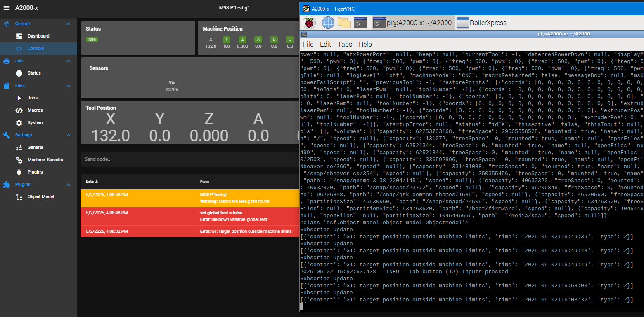Click the Plugins section puzzle icon
The image size is (644, 317).
click(7, 185)
